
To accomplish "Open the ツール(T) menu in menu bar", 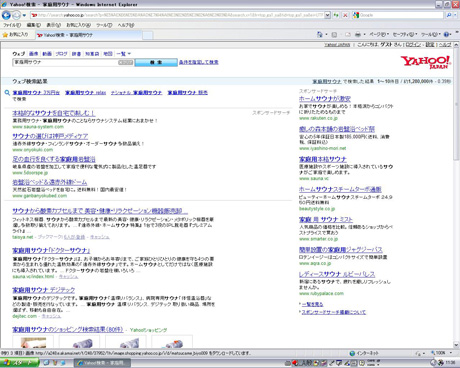I will click(104, 25).
